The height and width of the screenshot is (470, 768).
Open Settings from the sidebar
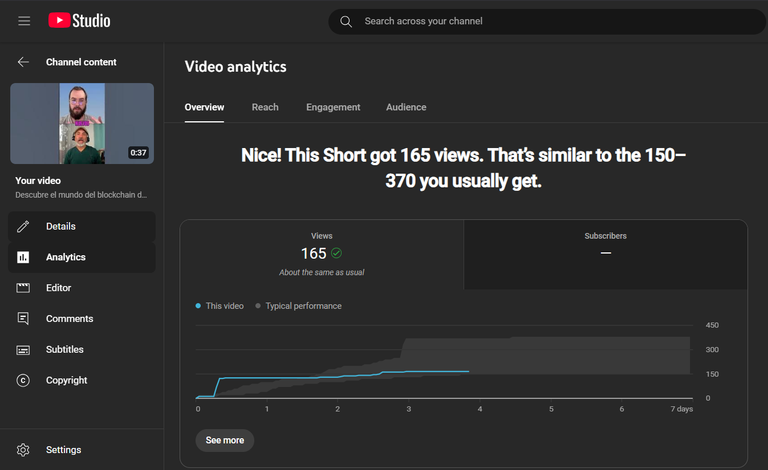[x=82, y=449]
